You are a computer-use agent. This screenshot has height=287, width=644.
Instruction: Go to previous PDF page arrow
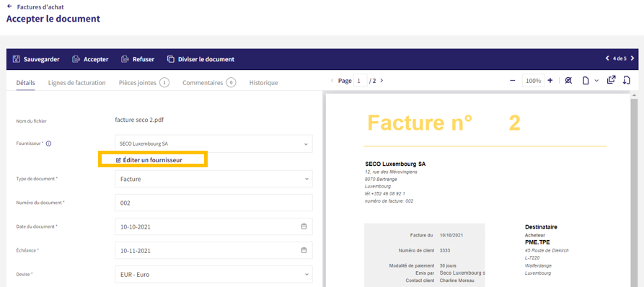pos(332,81)
